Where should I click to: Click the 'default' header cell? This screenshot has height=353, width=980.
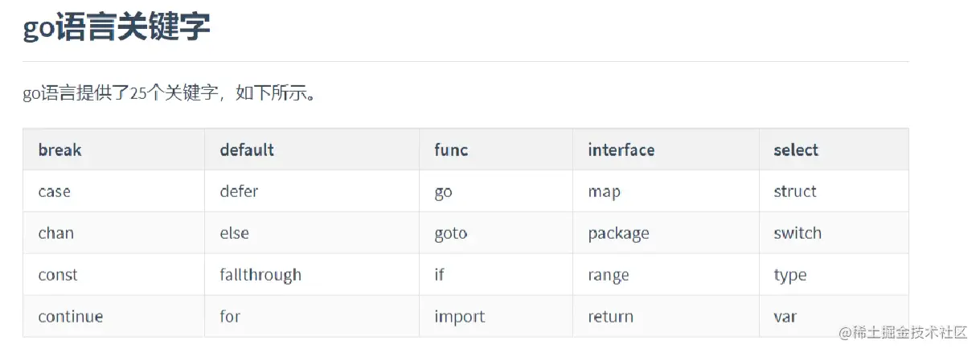[x=247, y=150]
